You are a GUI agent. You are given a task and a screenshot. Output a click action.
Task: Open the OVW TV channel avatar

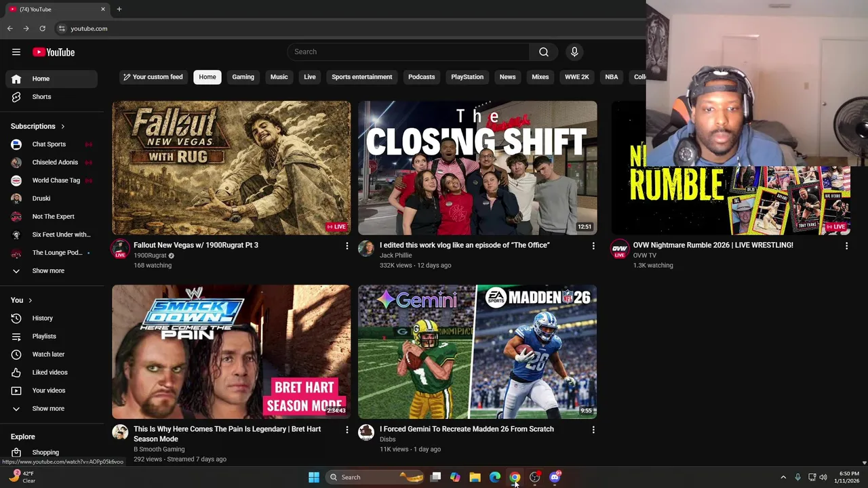[620, 249]
